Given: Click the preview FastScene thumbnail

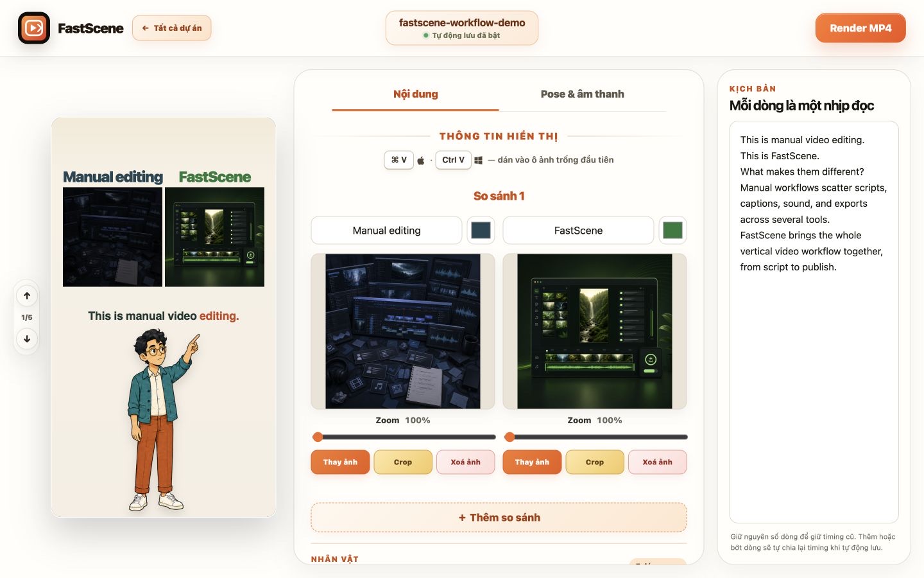Looking at the screenshot, I should (x=214, y=237).
